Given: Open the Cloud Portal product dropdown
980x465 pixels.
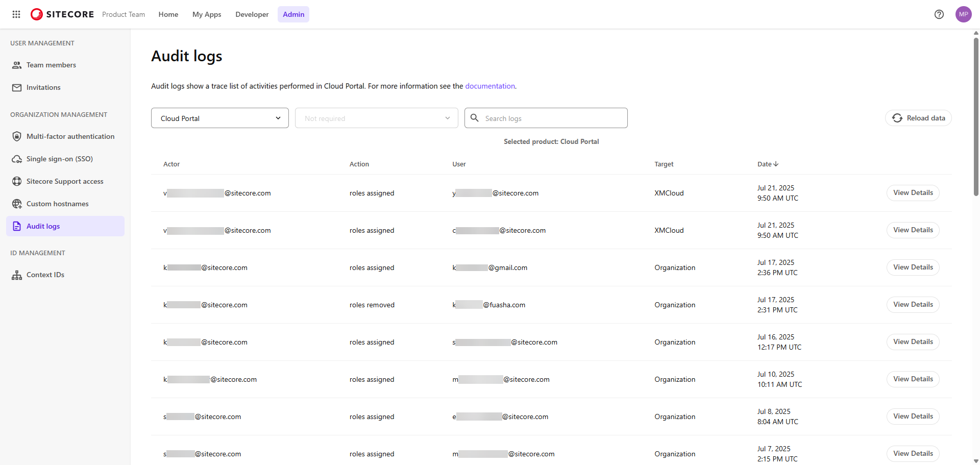Looking at the screenshot, I should pyautogui.click(x=220, y=118).
